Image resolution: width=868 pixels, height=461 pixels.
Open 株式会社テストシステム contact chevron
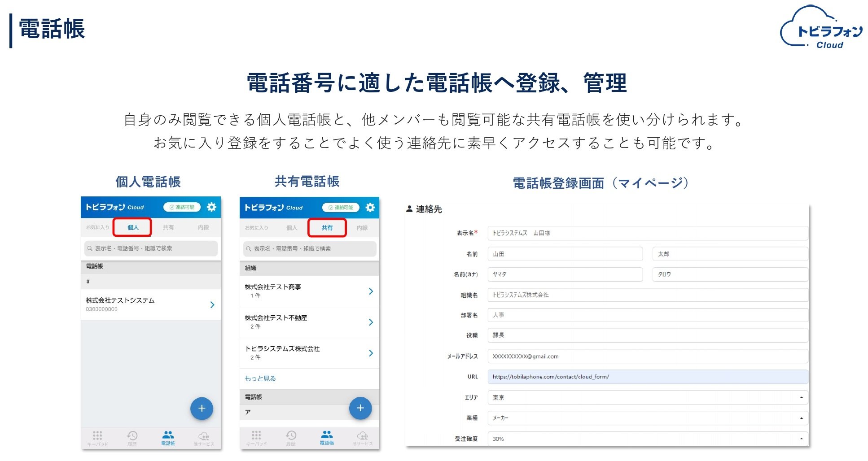point(212,305)
